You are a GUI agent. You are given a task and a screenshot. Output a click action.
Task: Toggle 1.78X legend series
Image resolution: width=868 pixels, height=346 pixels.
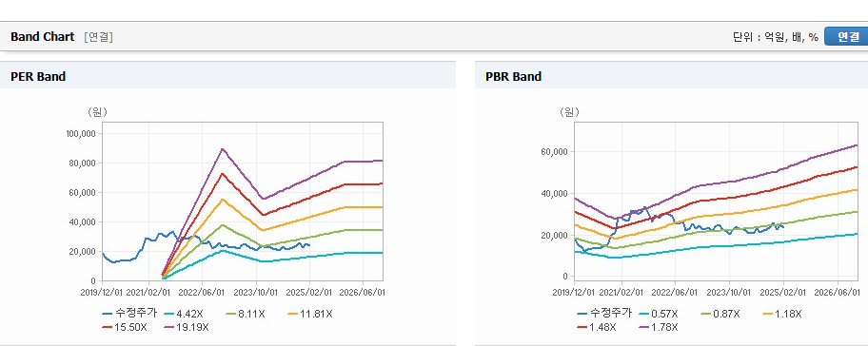coord(659,327)
